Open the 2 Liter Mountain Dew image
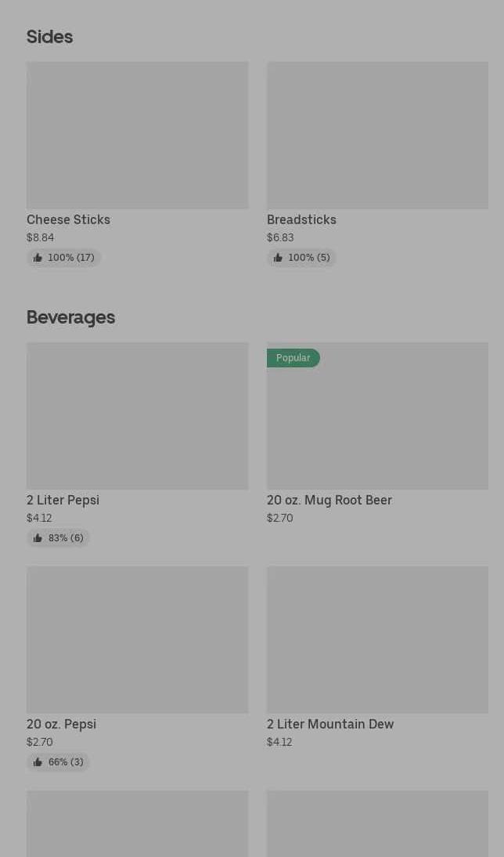This screenshot has width=504, height=857. [x=377, y=639]
